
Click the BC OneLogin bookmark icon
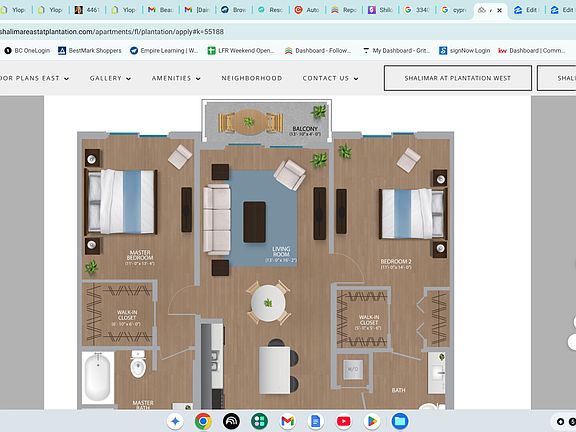[x=8, y=51]
